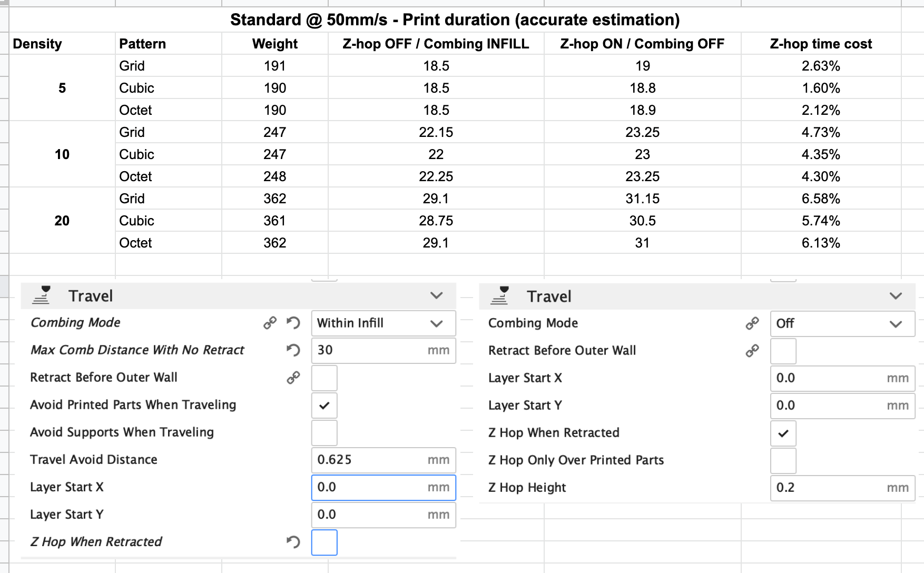
Task: Reset left Combing Mode with undo arrow
Action: (x=293, y=323)
